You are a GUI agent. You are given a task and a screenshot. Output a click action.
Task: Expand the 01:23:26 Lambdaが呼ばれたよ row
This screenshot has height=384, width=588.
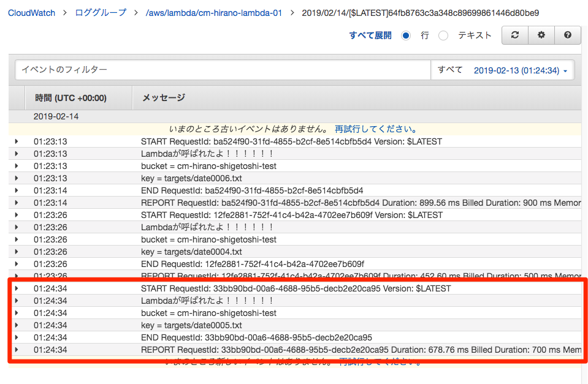tap(17, 227)
